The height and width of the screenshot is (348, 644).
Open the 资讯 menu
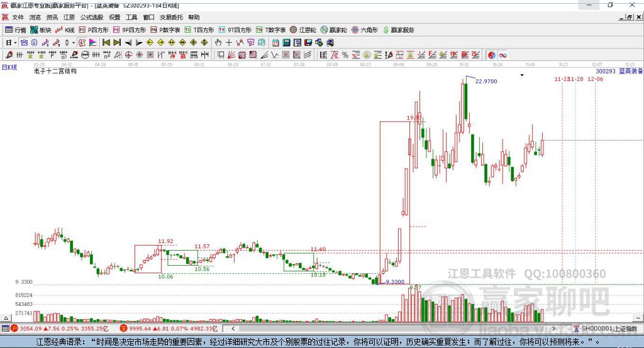(x=52, y=17)
